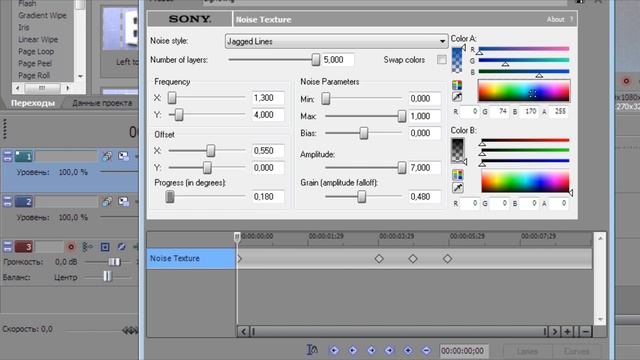Image resolution: width=640 pixels, height=360 pixels.
Task: Delete keyframe using the minus diamond button
Action: coord(426,350)
